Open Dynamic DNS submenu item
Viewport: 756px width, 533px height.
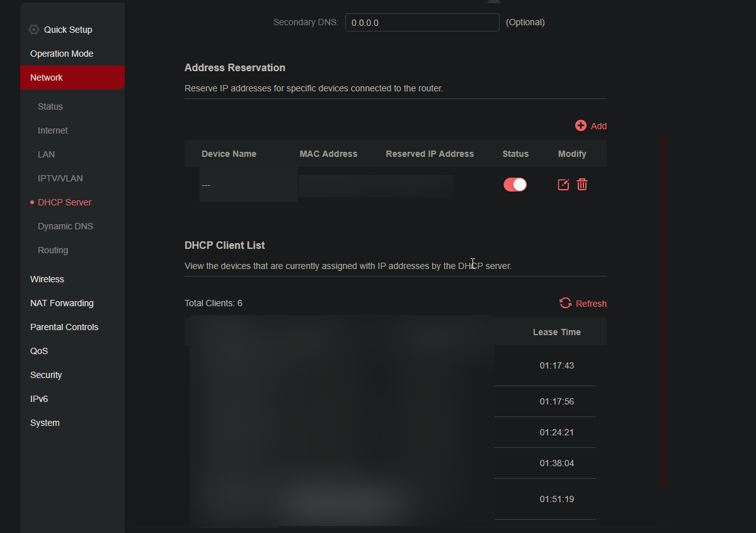(x=66, y=226)
